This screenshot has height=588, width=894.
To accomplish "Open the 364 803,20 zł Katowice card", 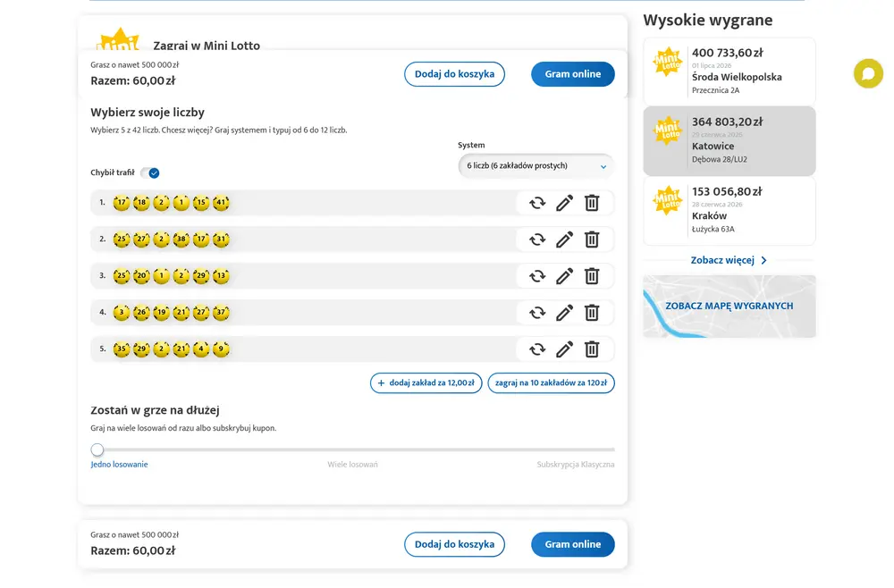I will click(x=730, y=140).
